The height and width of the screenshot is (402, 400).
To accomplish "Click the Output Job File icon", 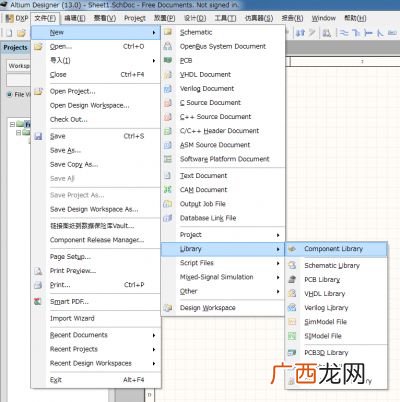I will point(168,204).
